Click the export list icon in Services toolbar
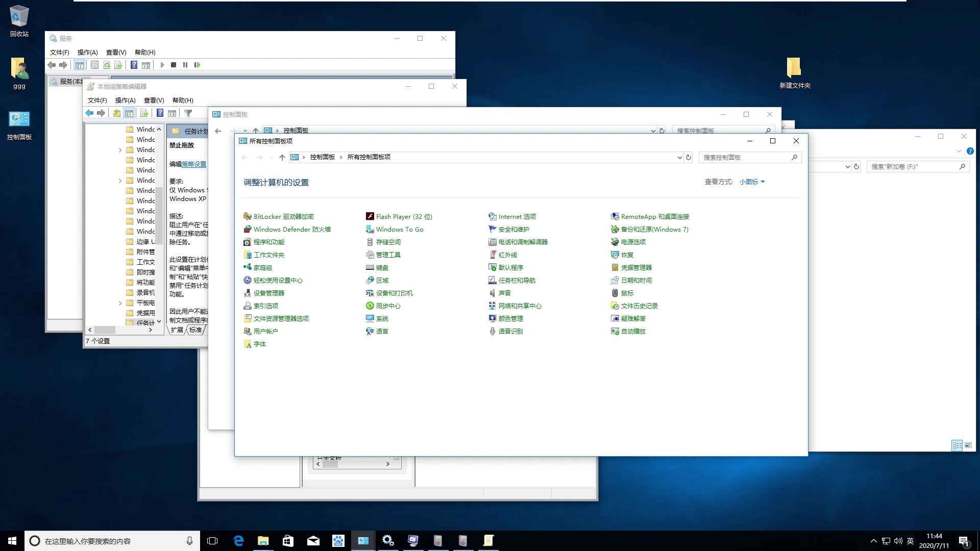This screenshot has width=980, height=551. click(x=118, y=65)
